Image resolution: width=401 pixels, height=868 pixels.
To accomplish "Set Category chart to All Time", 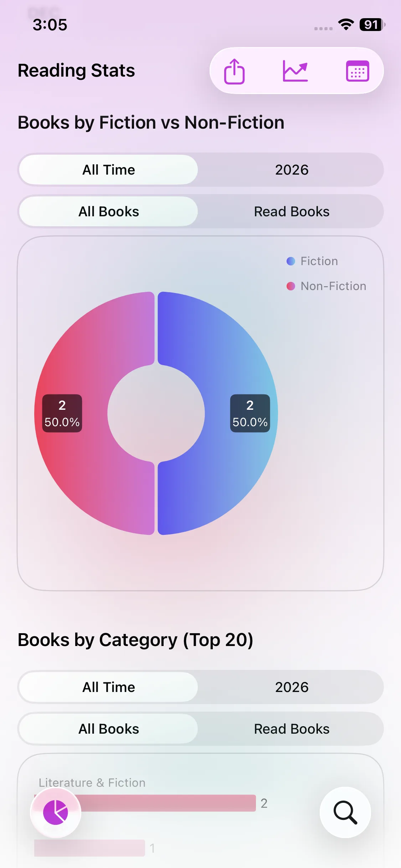I will (109, 687).
